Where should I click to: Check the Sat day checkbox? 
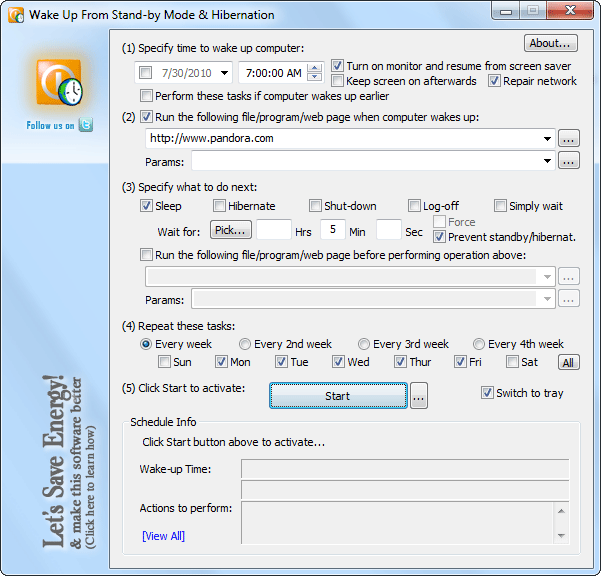click(x=512, y=362)
